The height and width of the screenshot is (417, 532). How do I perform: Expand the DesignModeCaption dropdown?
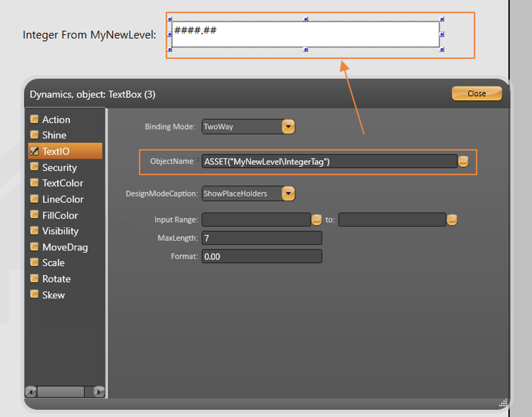[288, 194]
